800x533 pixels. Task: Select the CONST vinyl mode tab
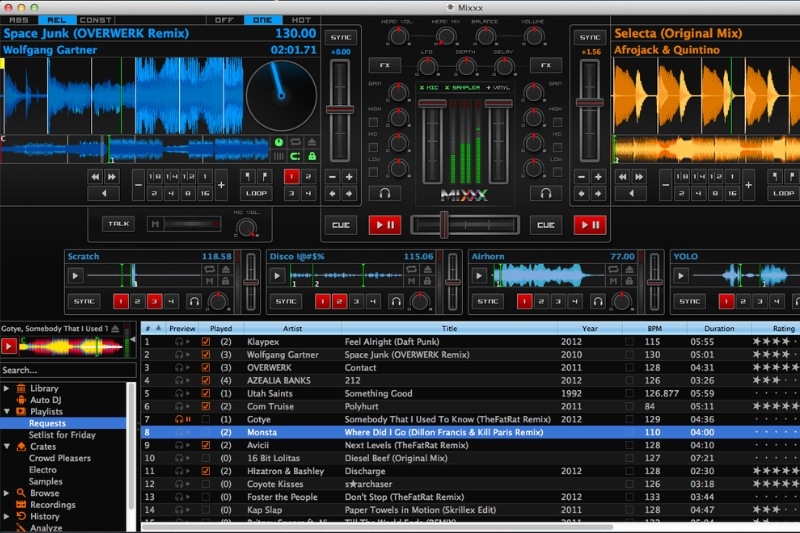click(95, 20)
